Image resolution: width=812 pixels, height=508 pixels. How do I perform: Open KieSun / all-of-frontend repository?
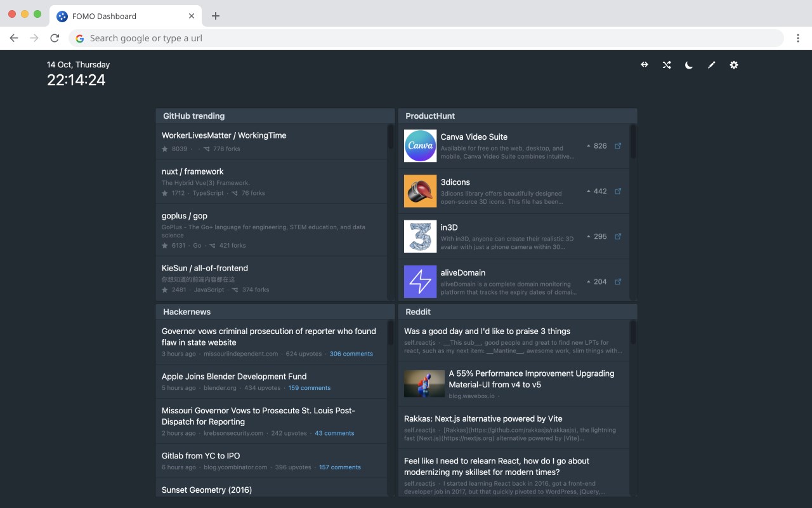click(x=205, y=268)
